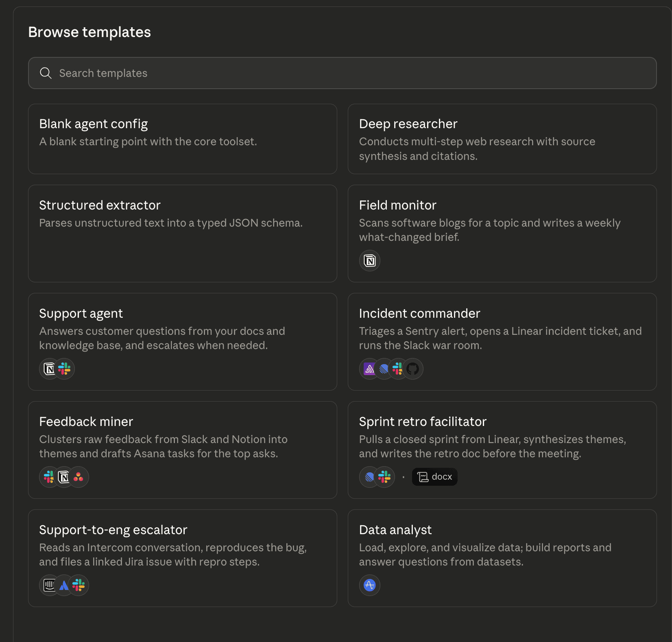Open the Structured extractor template

coord(182,233)
